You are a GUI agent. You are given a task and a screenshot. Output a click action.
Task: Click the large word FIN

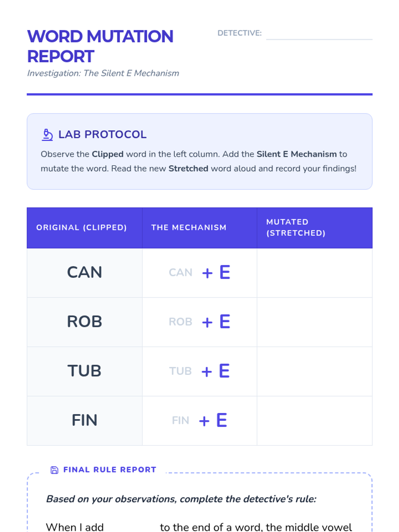(84, 420)
